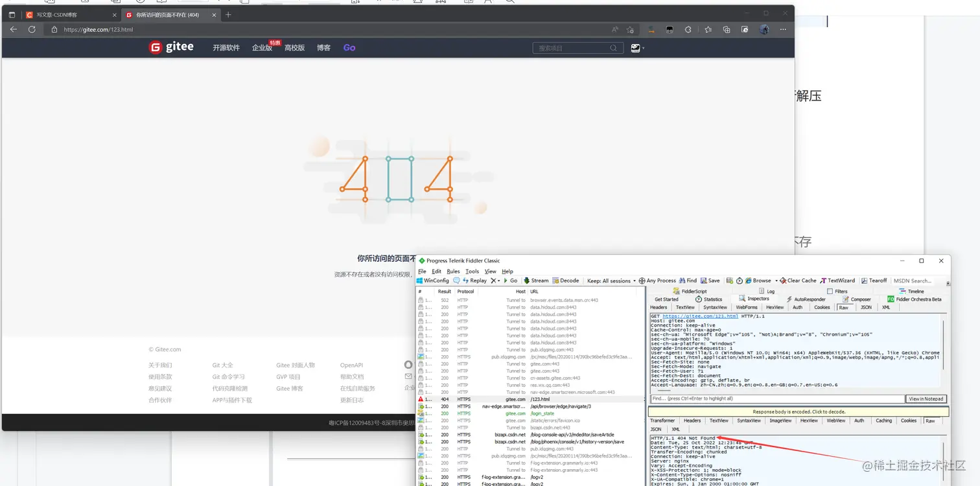Switch to the Composer tab

(x=856, y=299)
